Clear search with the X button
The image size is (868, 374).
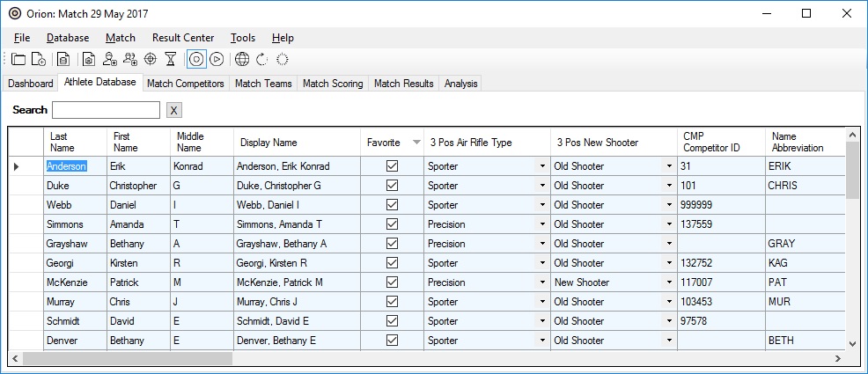173,110
